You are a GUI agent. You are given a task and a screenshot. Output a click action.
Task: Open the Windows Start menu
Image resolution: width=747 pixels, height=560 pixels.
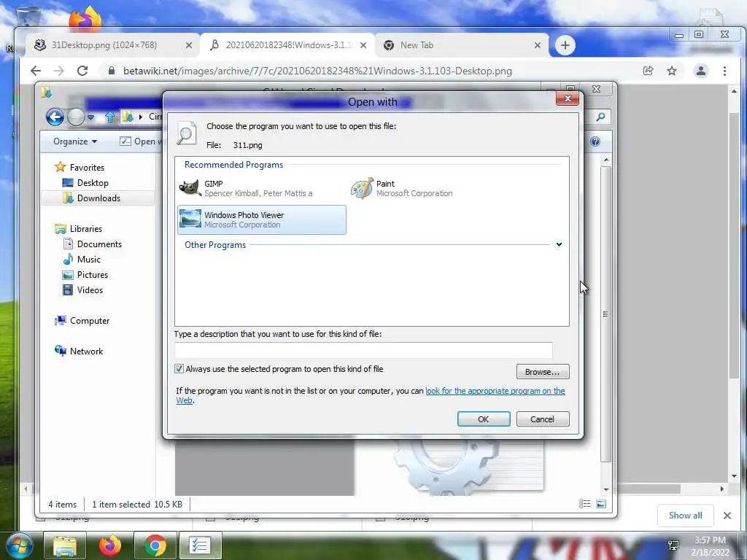(18, 545)
